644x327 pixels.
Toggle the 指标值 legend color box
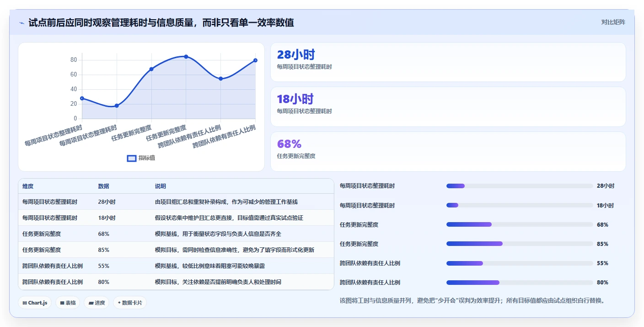132,158
